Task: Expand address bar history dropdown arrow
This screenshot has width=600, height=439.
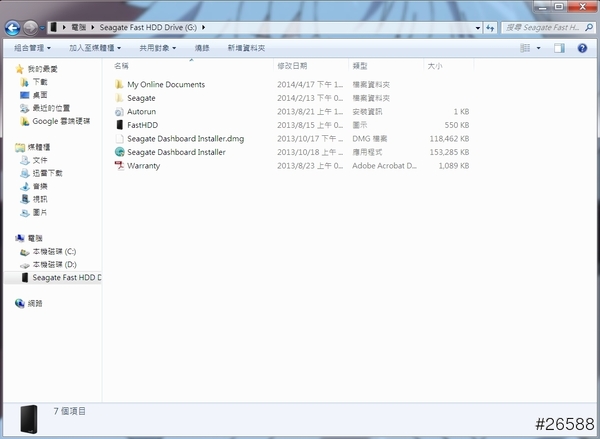Action: 478,28
